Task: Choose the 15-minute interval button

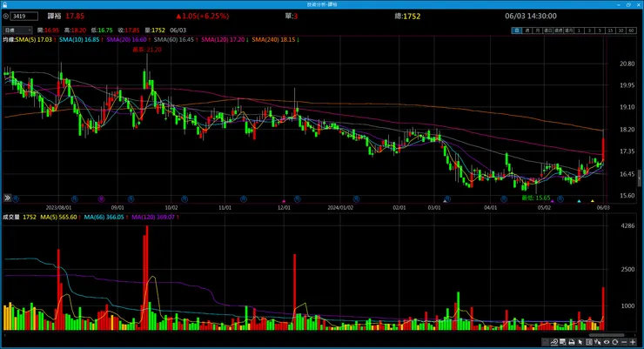Action: pos(610,30)
